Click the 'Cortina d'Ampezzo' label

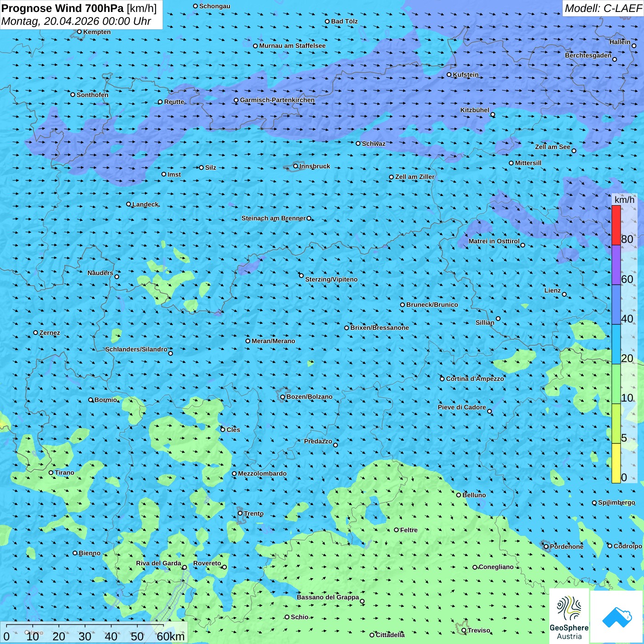[475, 379]
